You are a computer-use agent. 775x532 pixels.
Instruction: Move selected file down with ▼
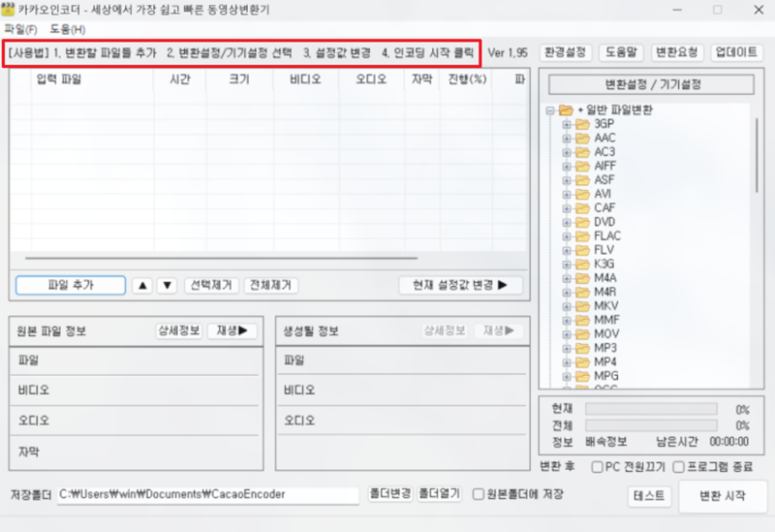[167, 285]
